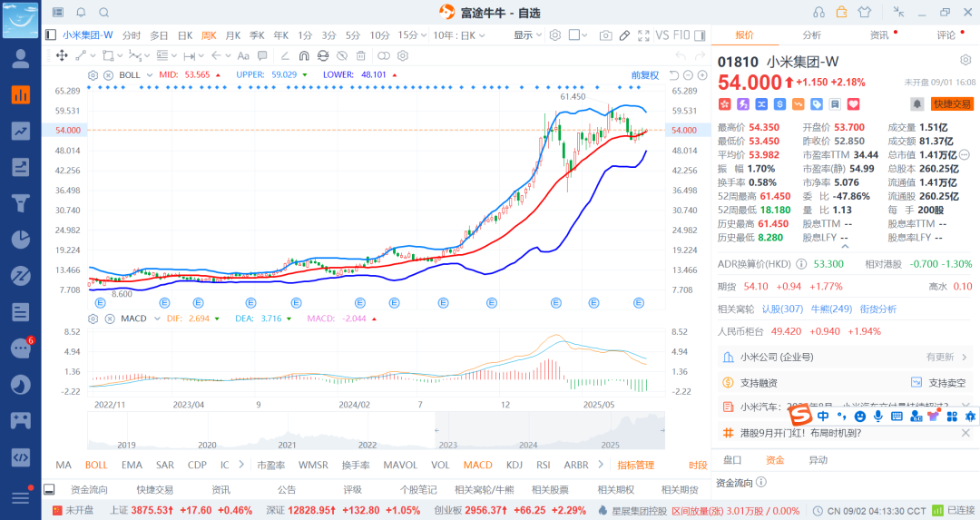The width and height of the screenshot is (980, 520).
Task: Toggle the bottom panel collapse icon
Action: pyautogui.click(x=49, y=489)
